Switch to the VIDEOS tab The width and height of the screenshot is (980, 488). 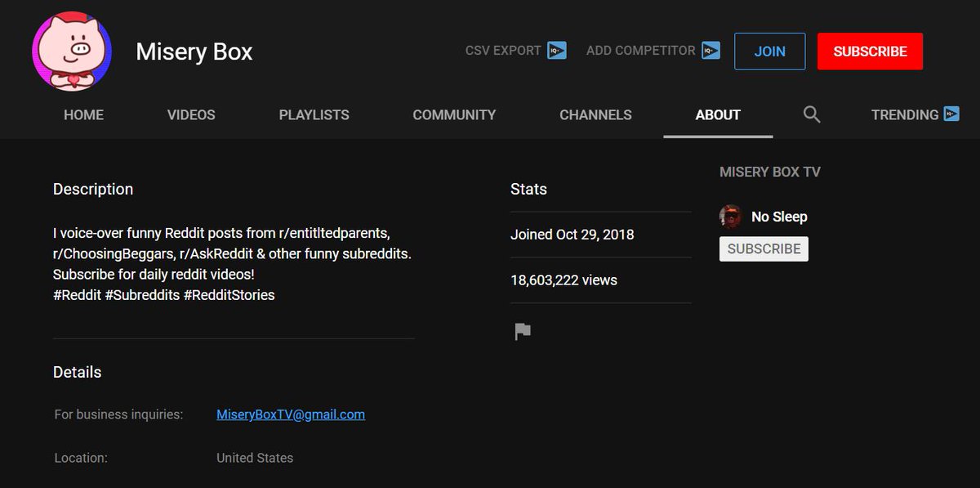[x=191, y=115]
